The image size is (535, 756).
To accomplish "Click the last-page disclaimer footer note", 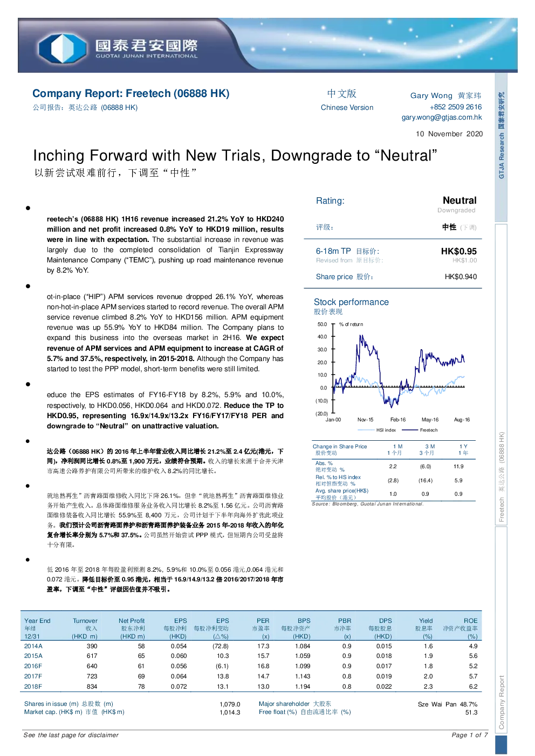I will click(x=71, y=735).
